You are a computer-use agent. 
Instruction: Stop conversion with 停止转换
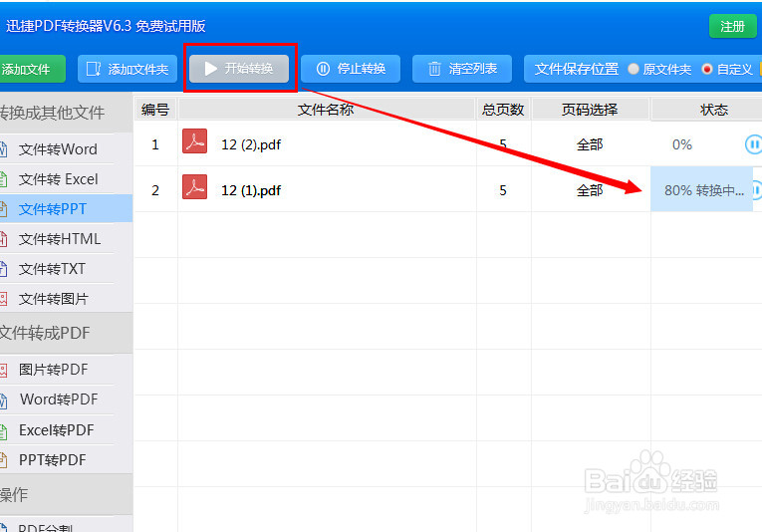[351, 69]
